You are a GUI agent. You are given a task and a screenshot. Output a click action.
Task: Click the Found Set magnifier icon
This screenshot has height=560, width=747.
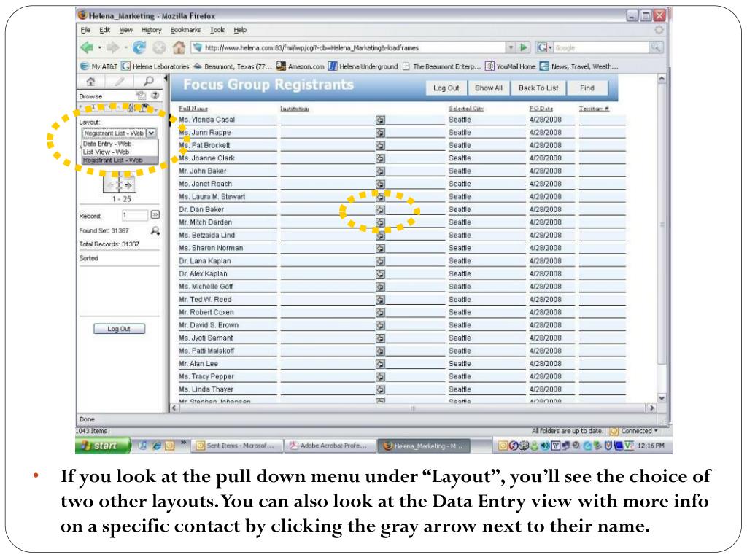click(155, 231)
